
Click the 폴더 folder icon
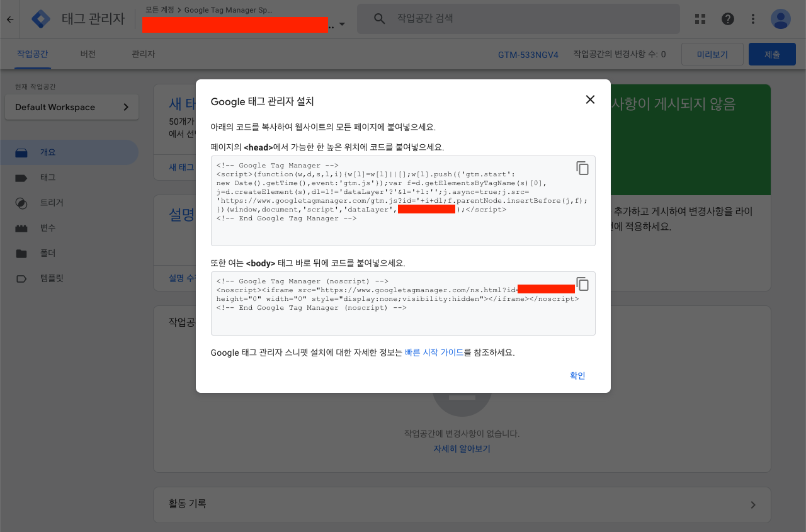(21, 253)
